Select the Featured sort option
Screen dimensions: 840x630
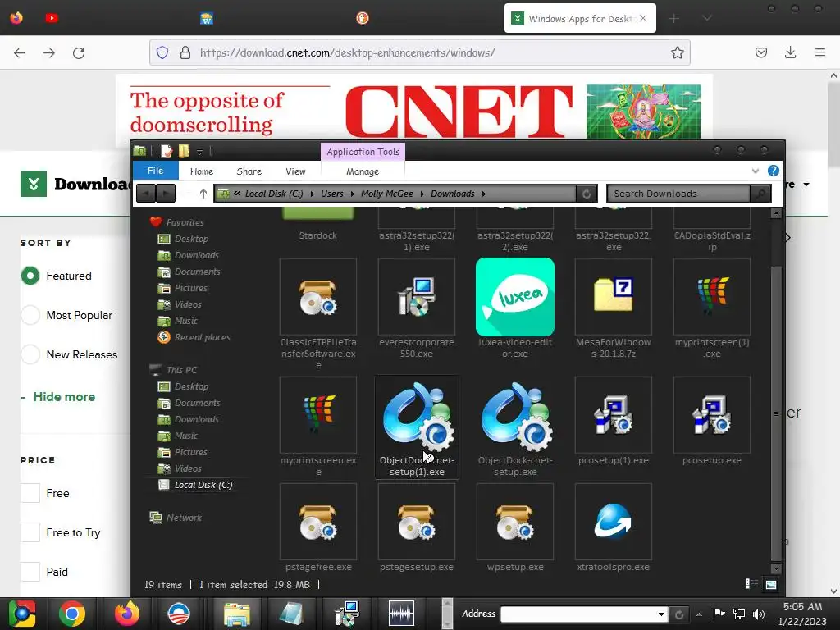(x=30, y=276)
